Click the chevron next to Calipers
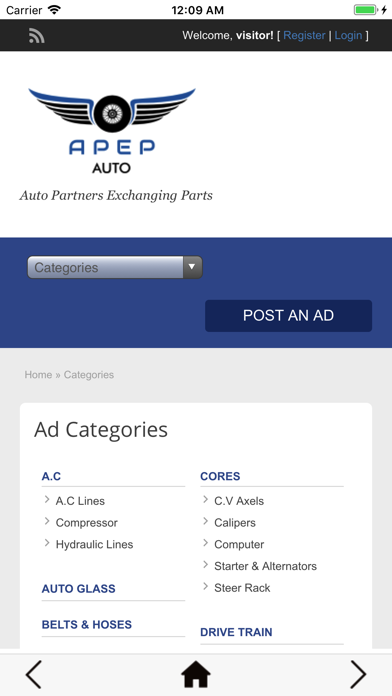This screenshot has width=392, height=696. 206,522
